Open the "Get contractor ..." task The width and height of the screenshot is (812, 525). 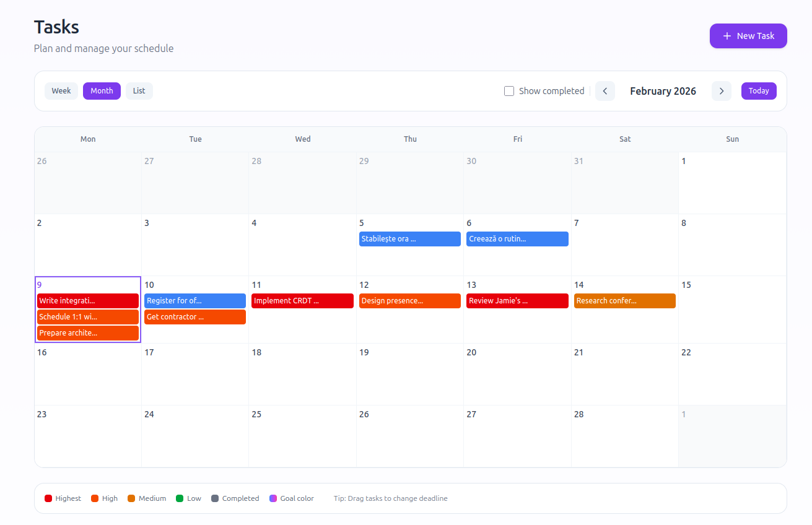click(x=195, y=317)
